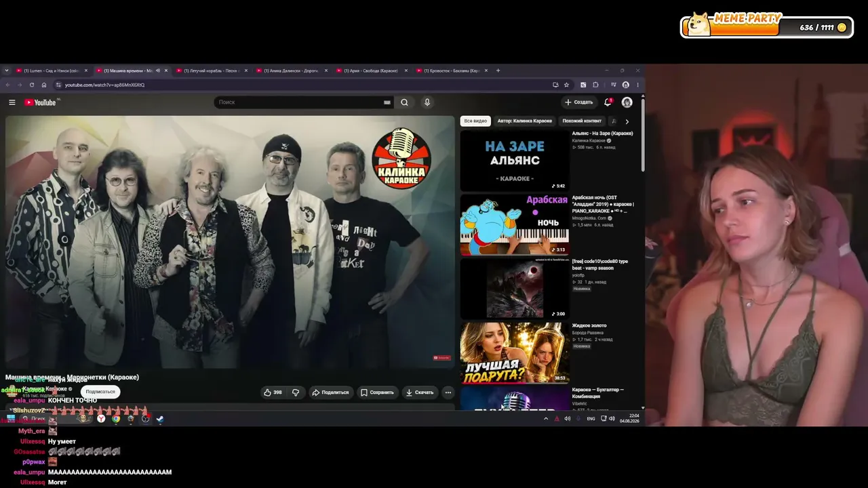Open the Жидкое золото video title
This screenshot has width=868, height=488.
pos(589,325)
